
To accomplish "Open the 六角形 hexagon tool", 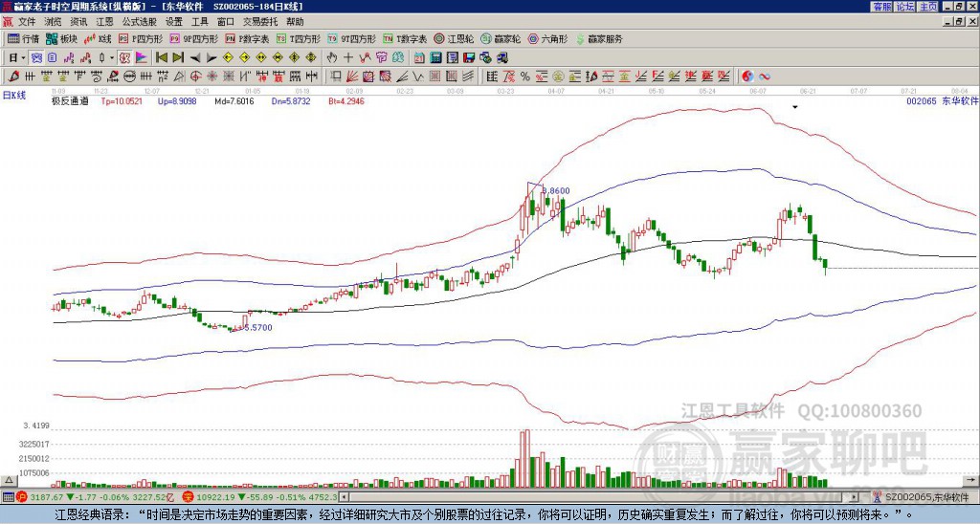I will 547,38.
